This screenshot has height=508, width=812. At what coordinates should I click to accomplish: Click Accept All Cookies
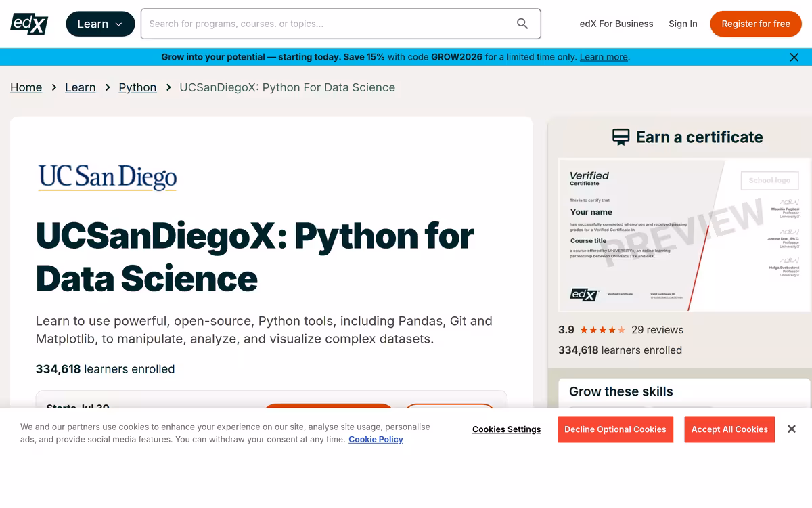pos(729,429)
